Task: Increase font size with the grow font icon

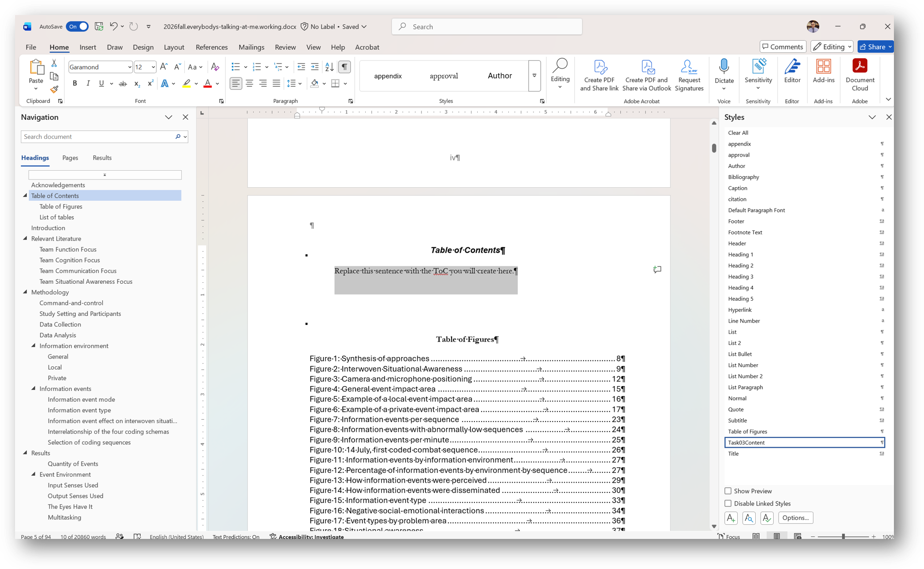Action: tap(164, 67)
